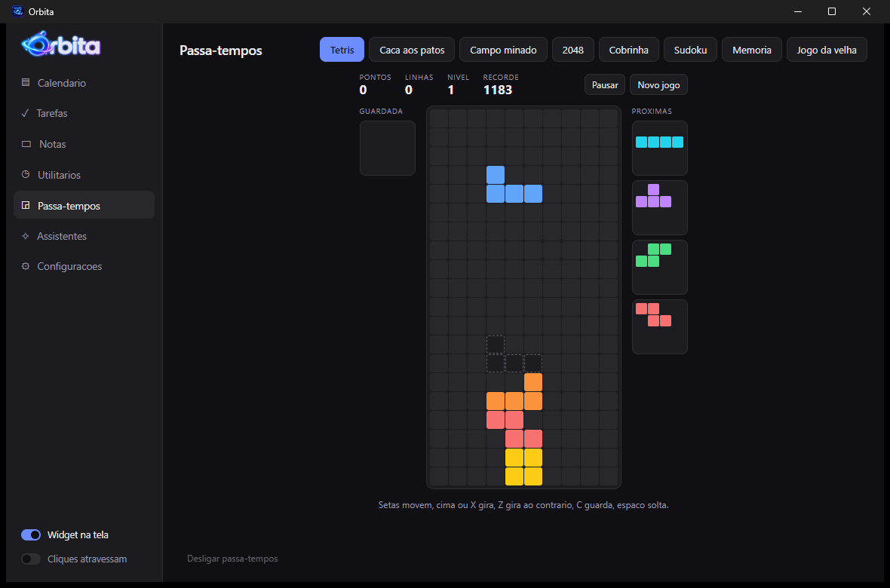Click the red Z-piece stacked on board
The height and width of the screenshot is (588, 890).
pyautogui.click(x=514, y=430)
